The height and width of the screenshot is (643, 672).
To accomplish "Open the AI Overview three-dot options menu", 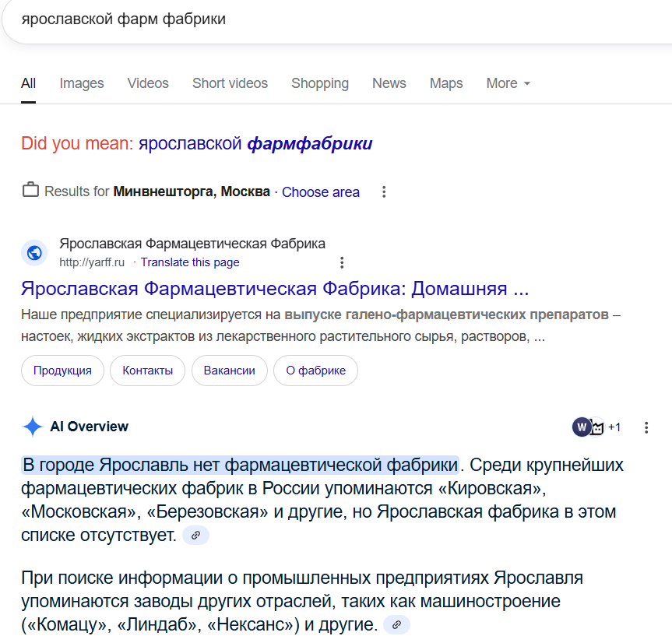I will [x=646, y=427].
